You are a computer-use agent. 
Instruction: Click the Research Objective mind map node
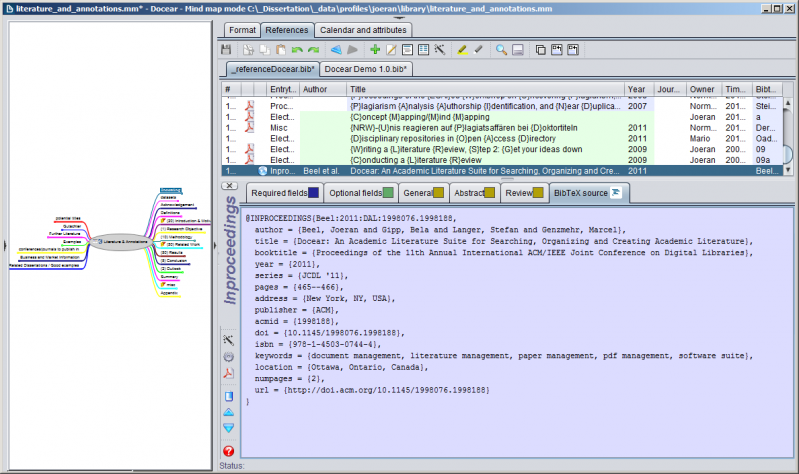[x=182, y=229]
